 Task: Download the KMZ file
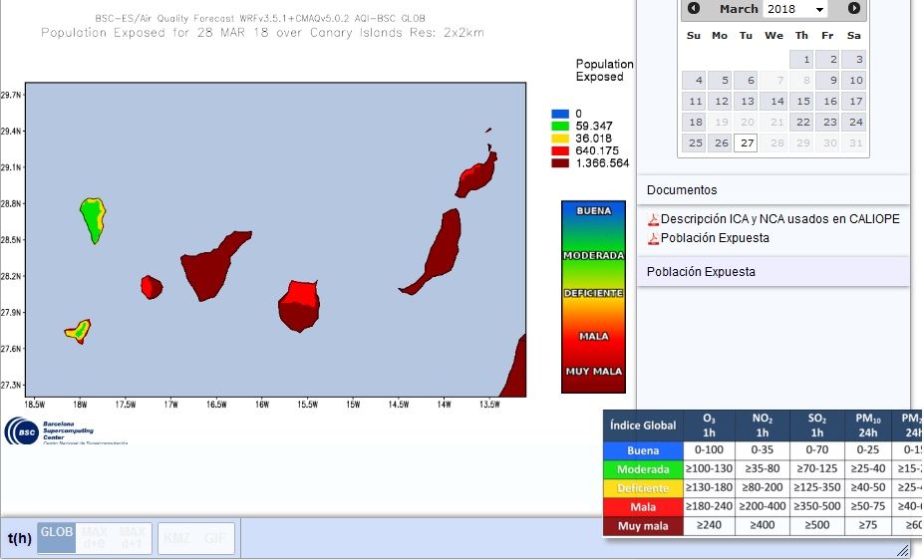176,538
